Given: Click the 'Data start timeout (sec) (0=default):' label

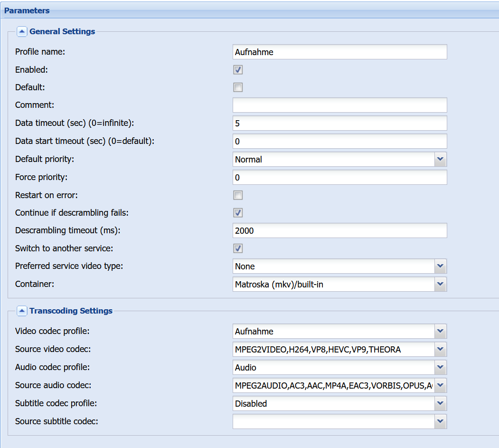Looking at the screenshot, I should coord(85,141).
